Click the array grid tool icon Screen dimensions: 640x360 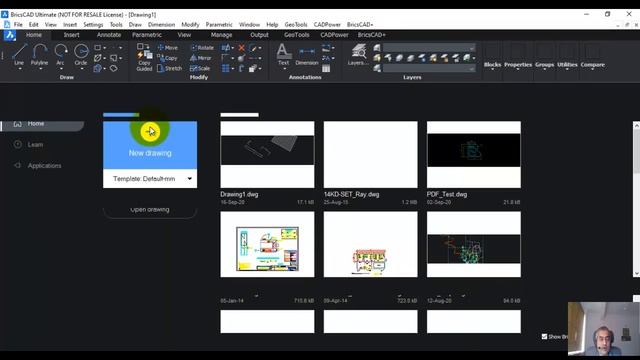click(x=225, y=69)
